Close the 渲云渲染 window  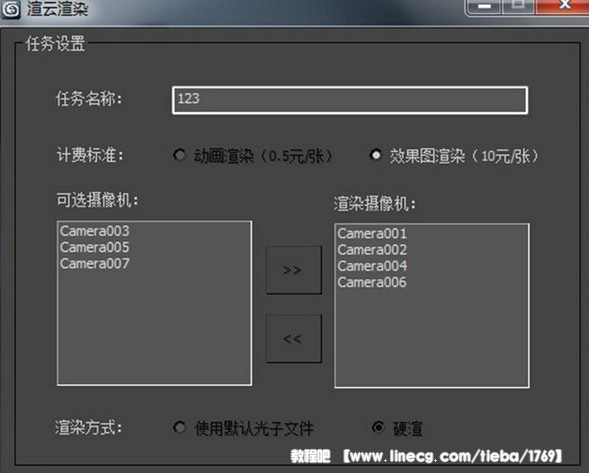pos(563,6)
